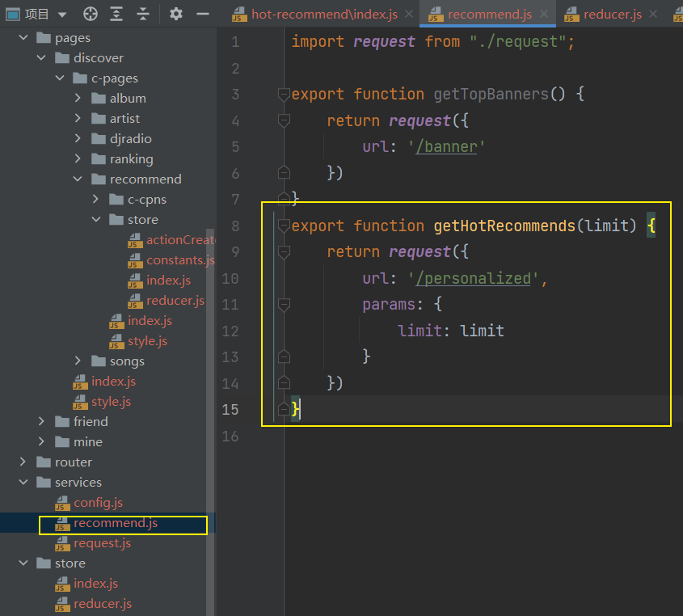Open the 项目 view dropdown
Screen dimensions: 683x616
[x=62, y=15]
